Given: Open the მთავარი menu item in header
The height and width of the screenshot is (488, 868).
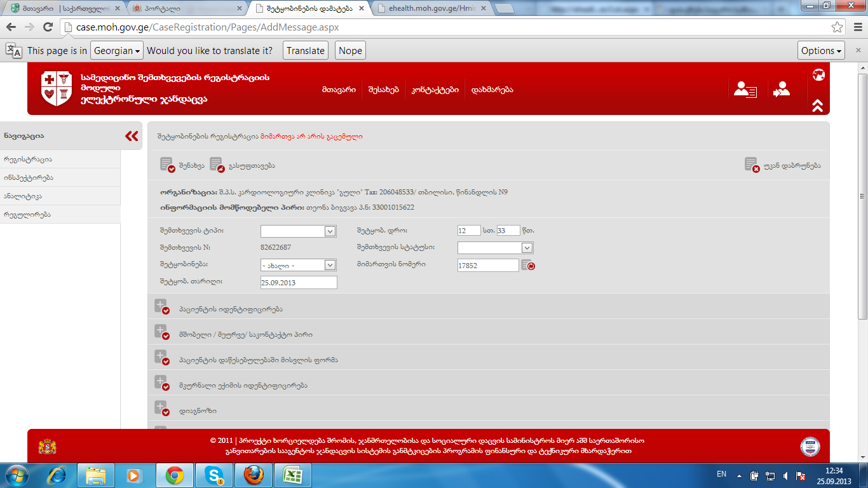Looking at the screenshot, I should (x=338, y=90).
